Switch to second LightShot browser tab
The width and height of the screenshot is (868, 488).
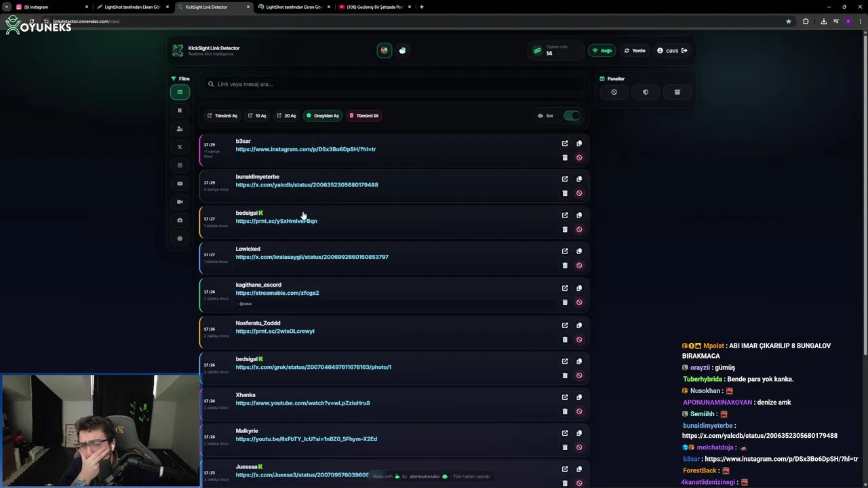293,7
